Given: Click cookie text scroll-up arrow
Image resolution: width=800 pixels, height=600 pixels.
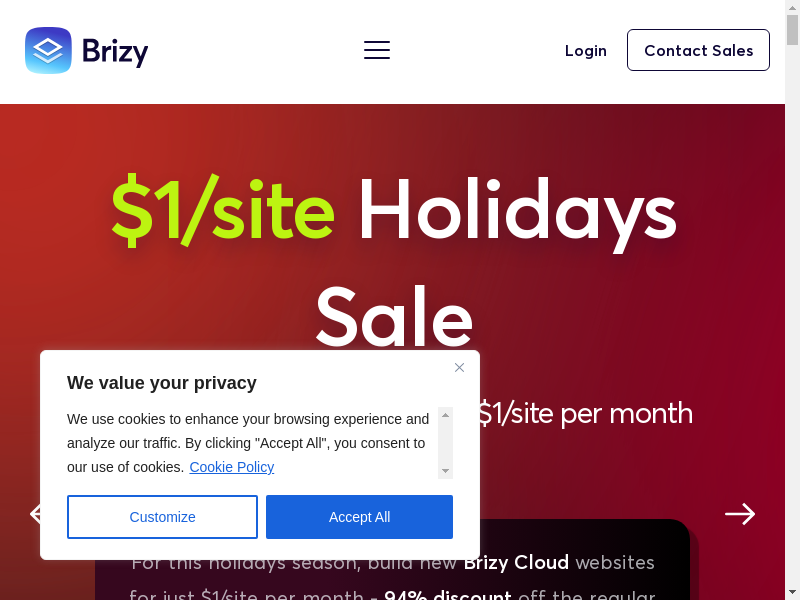Looking at the screenshot, I should (x=446, y=415).
